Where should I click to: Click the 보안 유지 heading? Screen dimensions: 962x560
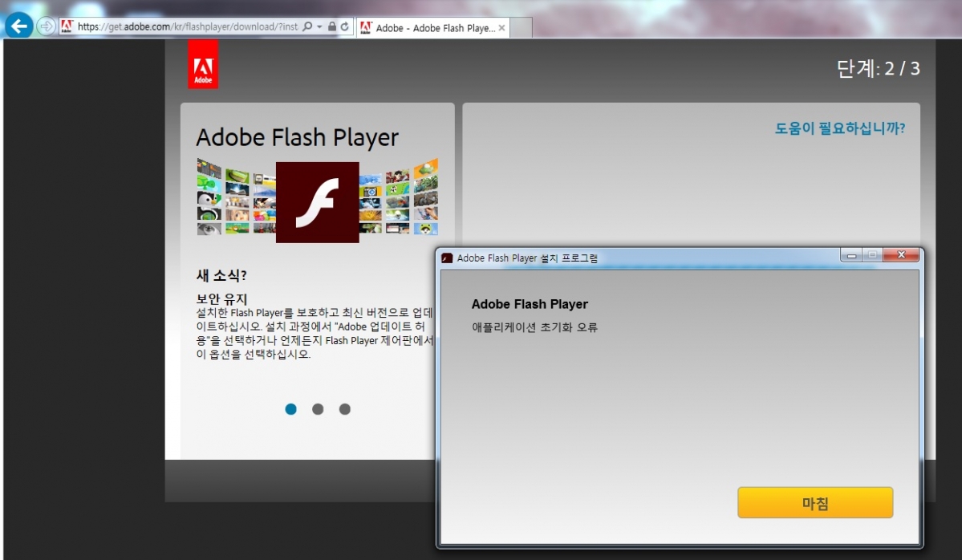221,298
